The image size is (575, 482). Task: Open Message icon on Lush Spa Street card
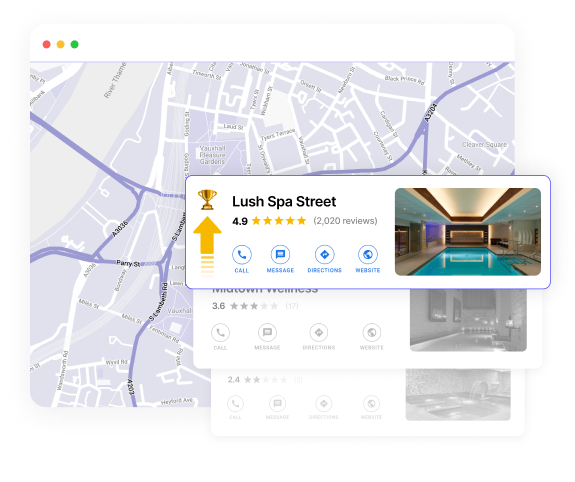coord(280,254)
